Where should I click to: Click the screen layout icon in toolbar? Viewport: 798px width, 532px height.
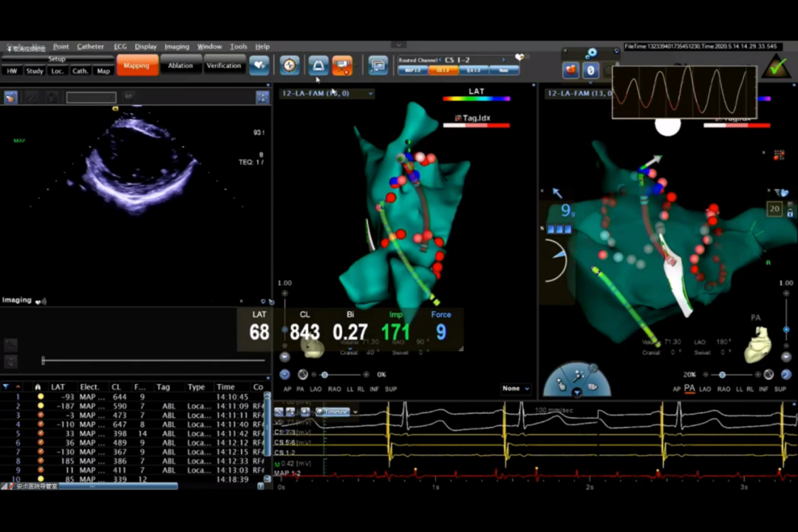click(x=378, y=66)
